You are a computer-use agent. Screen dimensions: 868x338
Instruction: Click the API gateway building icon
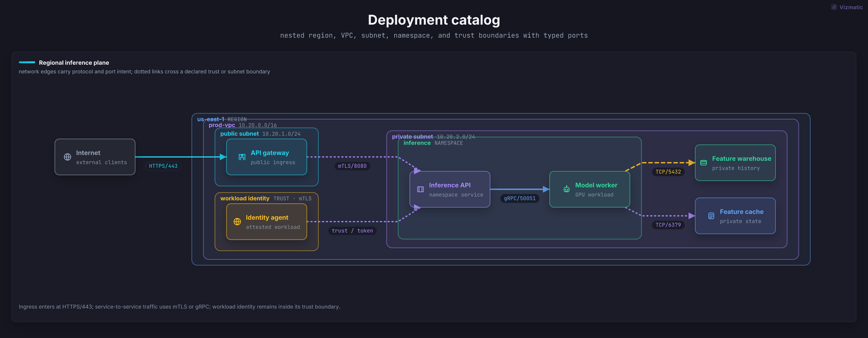coord(242,157)
